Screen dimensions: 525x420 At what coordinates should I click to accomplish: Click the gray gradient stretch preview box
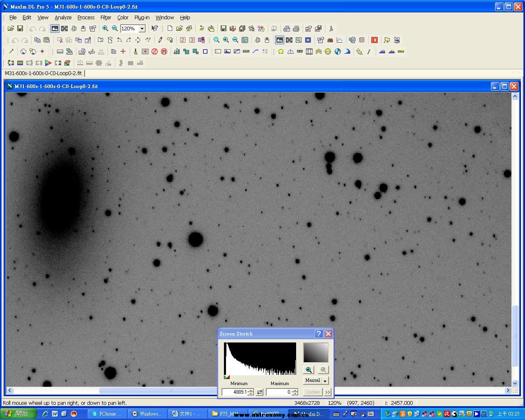[316, 352]
